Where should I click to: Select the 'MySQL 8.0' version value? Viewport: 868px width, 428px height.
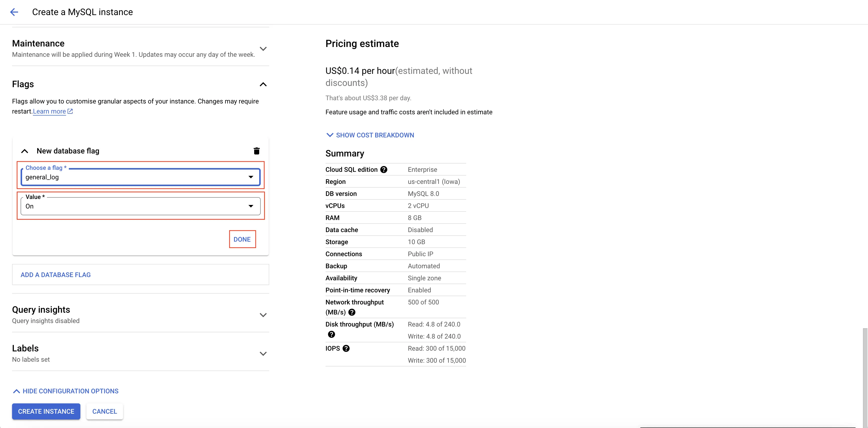coord(423,194)
